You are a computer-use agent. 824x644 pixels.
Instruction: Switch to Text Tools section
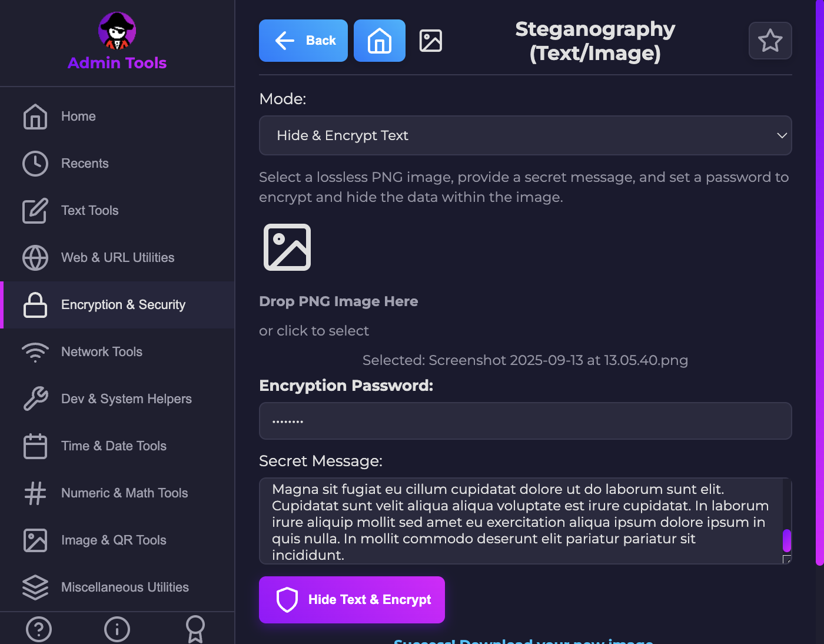pyautogui.click(x=89, y=211)
